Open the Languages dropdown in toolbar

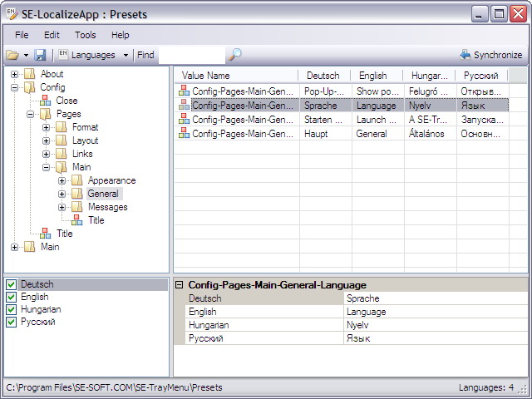click(126, 55)
